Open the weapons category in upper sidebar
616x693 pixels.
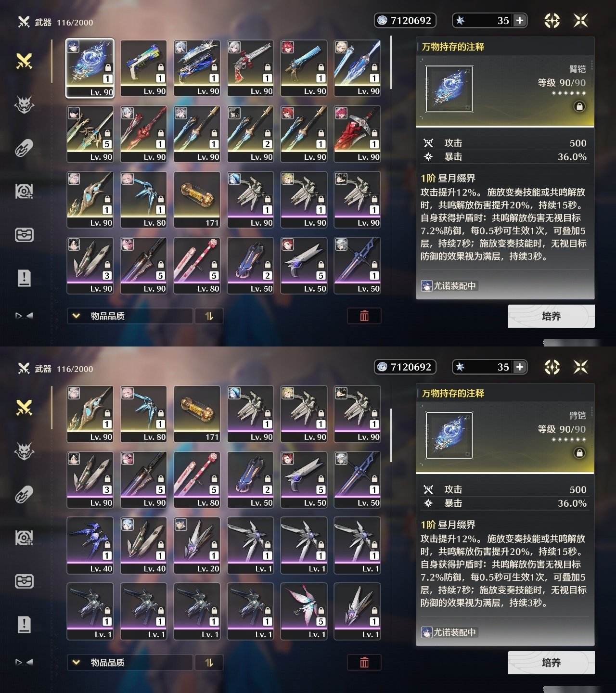point(24,61)
